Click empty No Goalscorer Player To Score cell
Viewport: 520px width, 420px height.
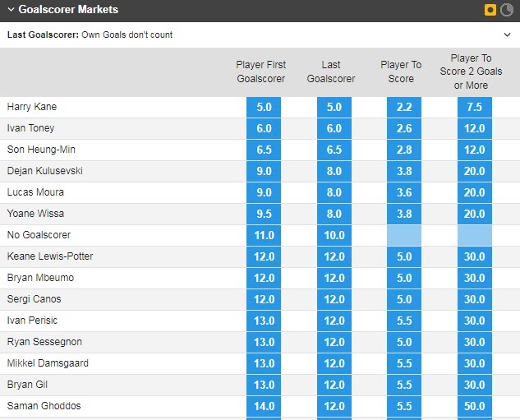404,235
